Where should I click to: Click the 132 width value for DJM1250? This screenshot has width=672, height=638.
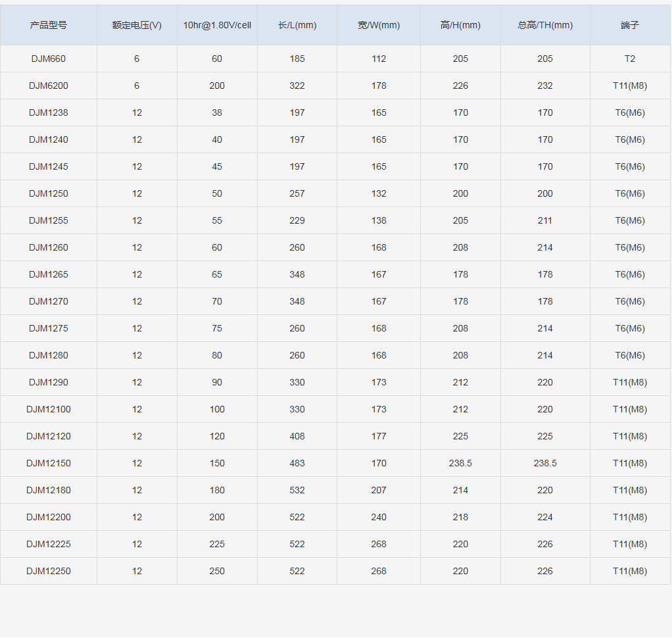(x=379, y=194)
